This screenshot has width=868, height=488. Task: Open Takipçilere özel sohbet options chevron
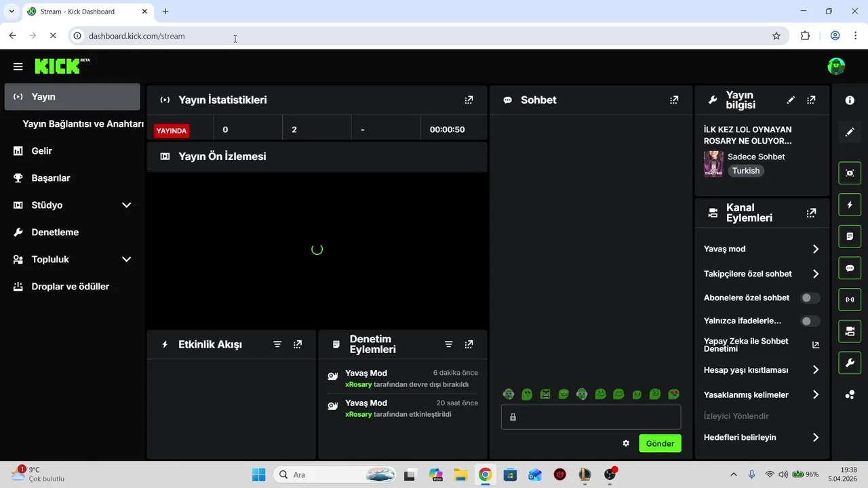tap(816, 274)
